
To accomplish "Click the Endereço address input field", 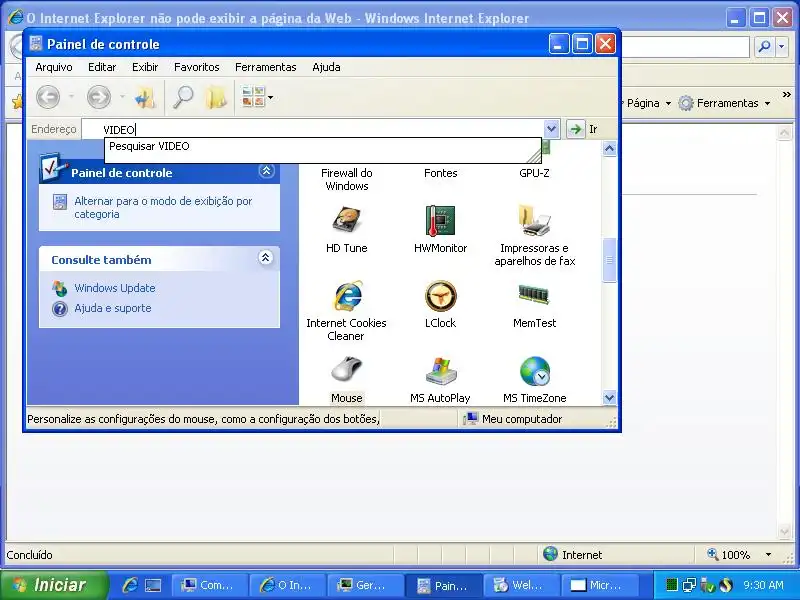I will point(313,129).
